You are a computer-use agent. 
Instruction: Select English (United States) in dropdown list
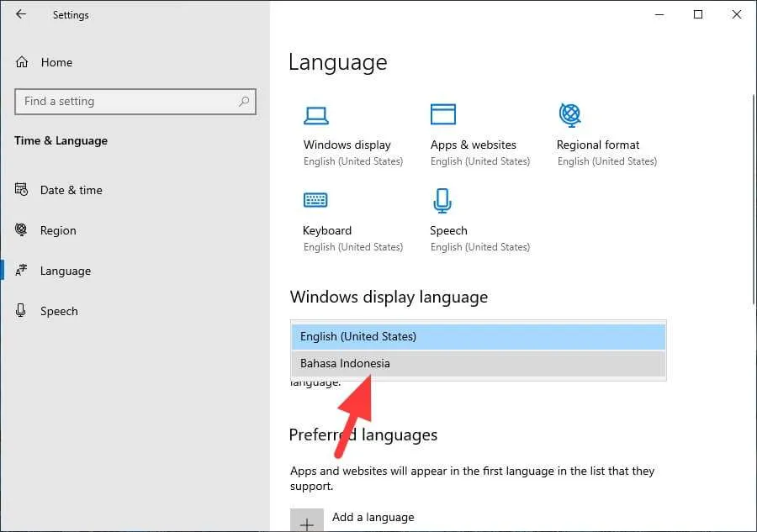pyautogui.click(x=479, y=337)
